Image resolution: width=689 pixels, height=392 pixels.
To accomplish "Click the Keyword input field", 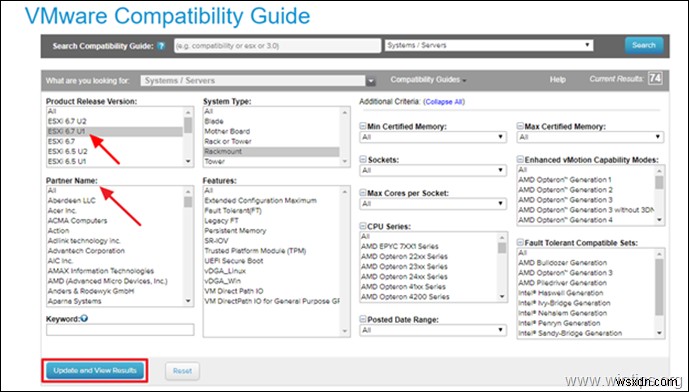I will tap(120, 330).
